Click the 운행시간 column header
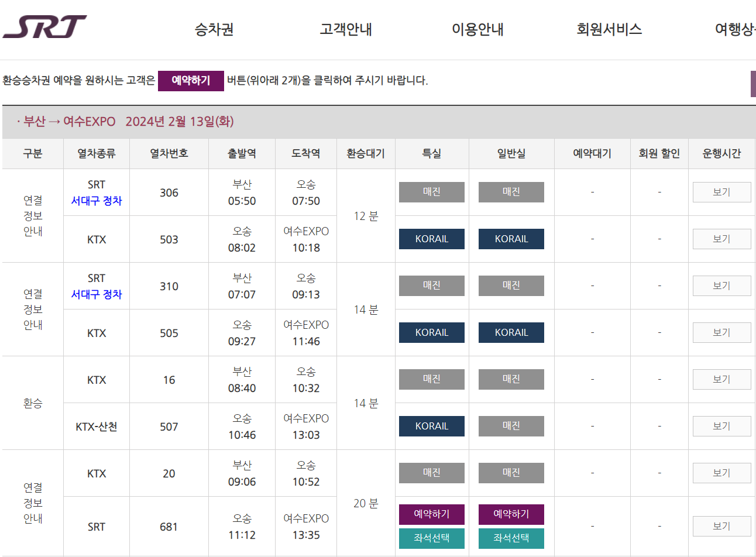Screen dimensions: 756x557 pos(721,153)
